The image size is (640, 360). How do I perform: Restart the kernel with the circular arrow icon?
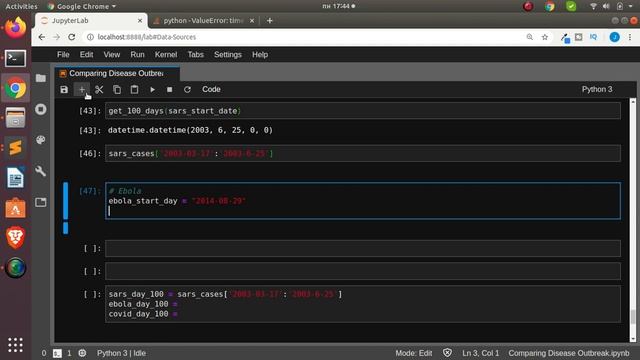tap(187, 89)
